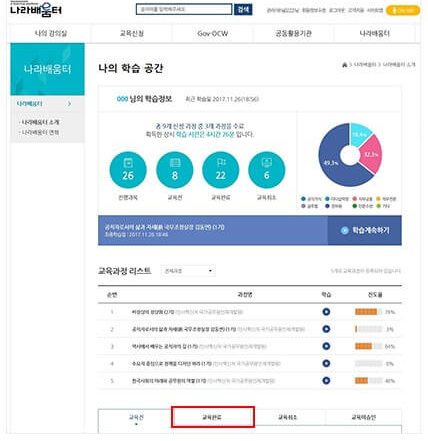The image size is (428, 441).
Task: Click the progress bar in course row 1
Action: 369,312
